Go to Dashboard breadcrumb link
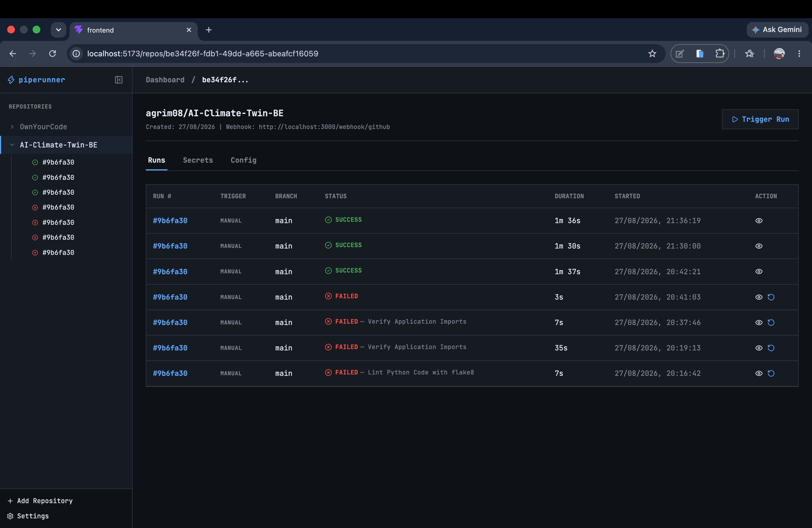 165,80
